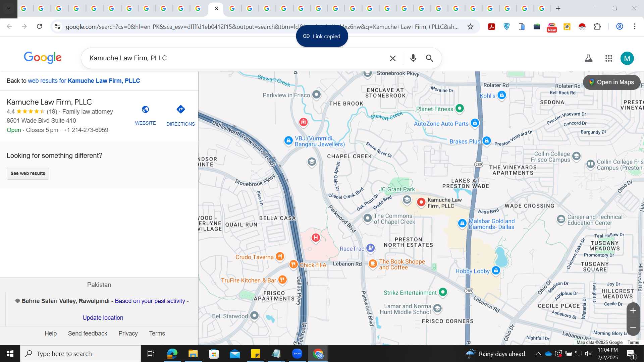Image resolution: width=644 pixels, height=362 pixels.
Task: Click the map Terms link
Action: (633, 342)
